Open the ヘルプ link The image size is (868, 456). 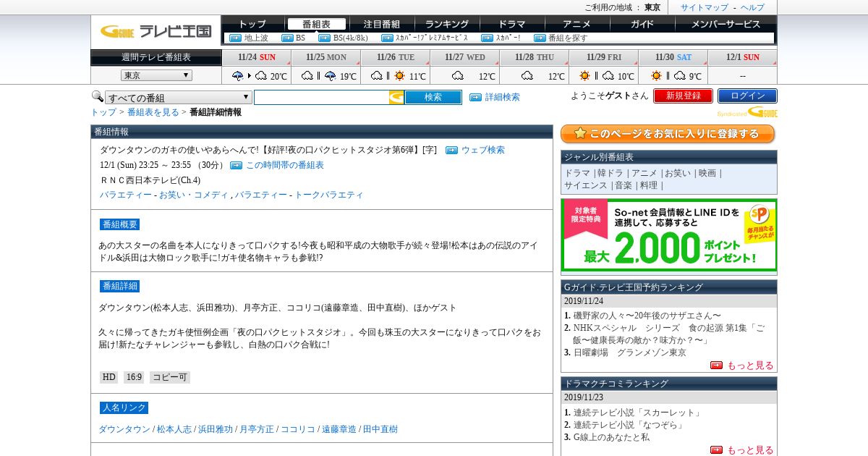click(752, 7)
